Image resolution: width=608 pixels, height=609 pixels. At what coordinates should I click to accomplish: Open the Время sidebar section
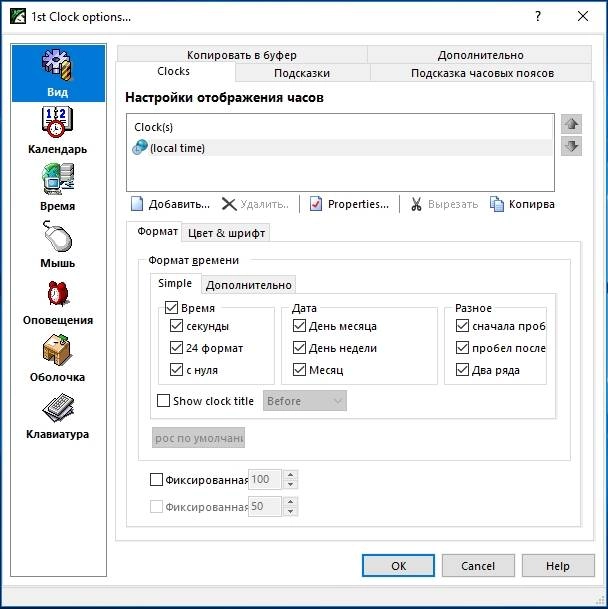(57, 188)
